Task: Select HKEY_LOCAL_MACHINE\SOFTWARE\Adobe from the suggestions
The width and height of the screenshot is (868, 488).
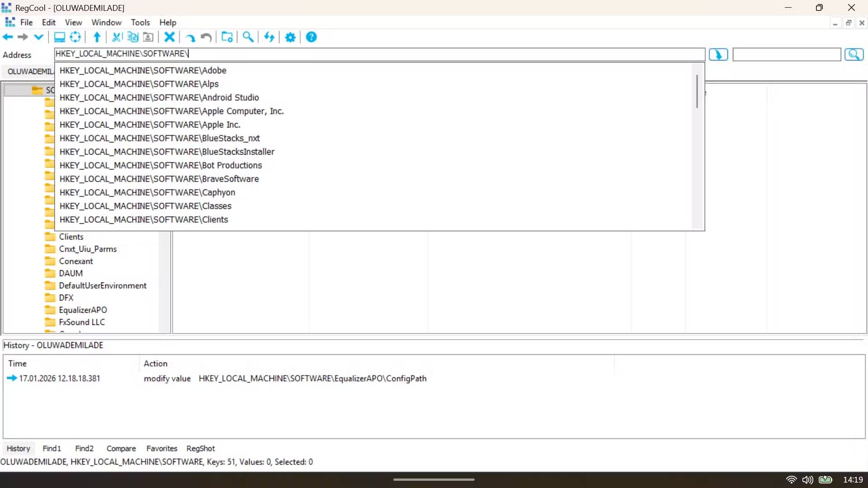Action: (x=143, y=70)
